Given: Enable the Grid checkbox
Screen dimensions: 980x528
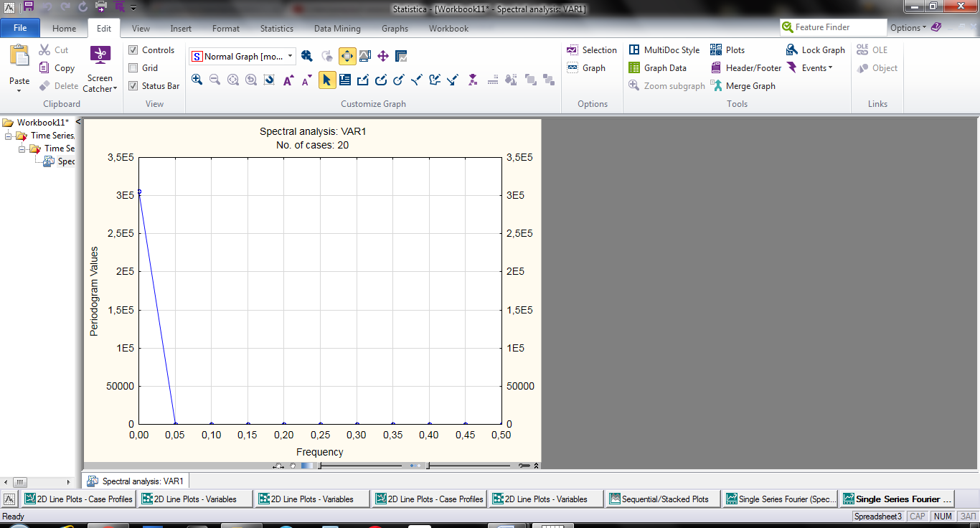Looking at the screenshot, I should 133,68.
